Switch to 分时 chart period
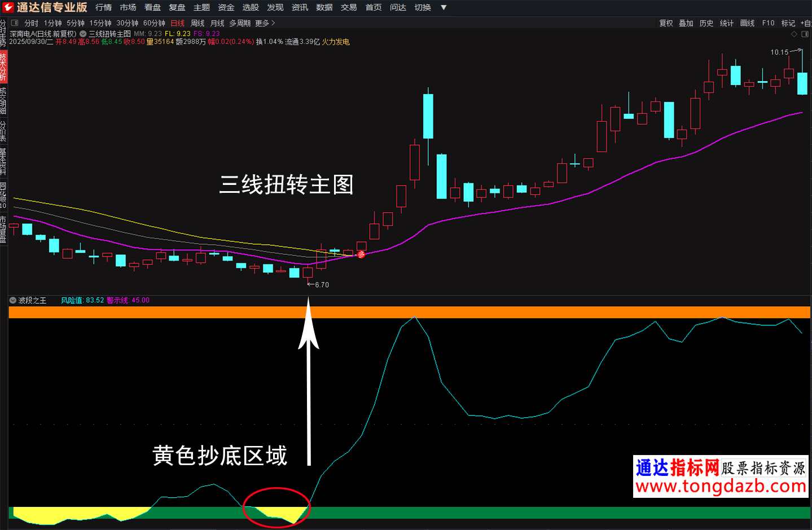Image resolution: width=812 pixels, height=530 pixels. coord(32,23)
